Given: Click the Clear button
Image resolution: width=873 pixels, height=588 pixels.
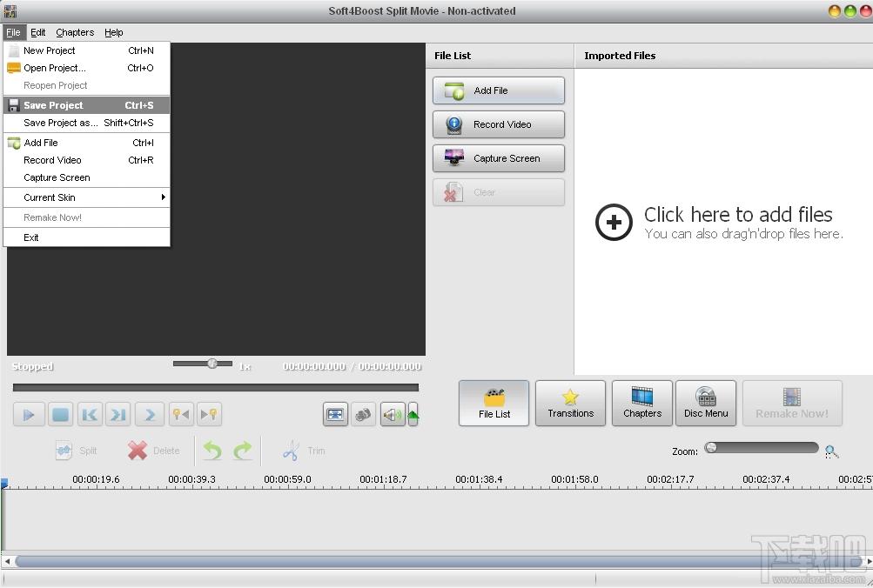Looking at the screenshot, I should [499, 192].
